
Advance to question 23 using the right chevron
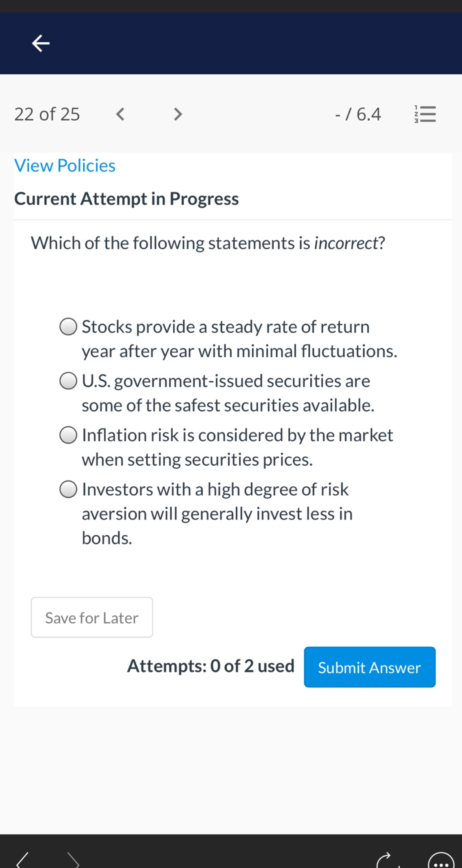click(178, 114)
